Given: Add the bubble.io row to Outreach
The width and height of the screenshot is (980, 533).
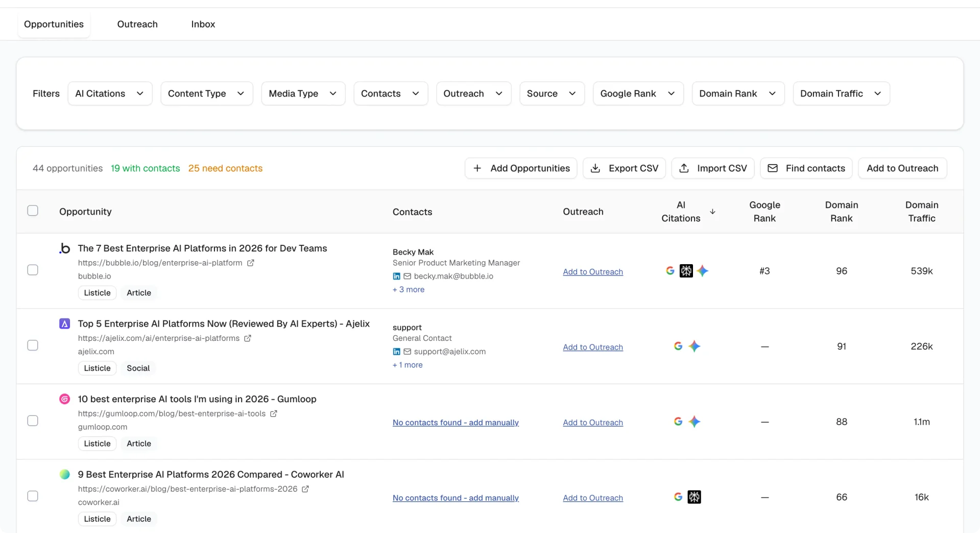Looking at the screenshot, I should 593,272.
